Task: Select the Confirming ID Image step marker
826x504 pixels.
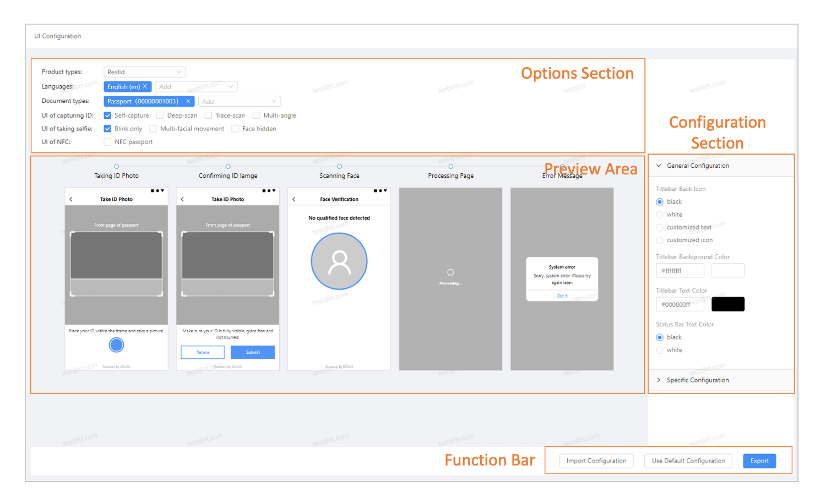Action: coord(228,166)
